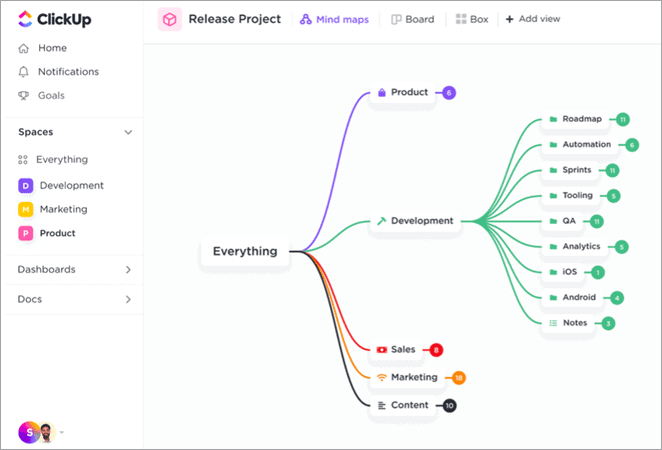
Task: Select Everything in the Spaces list
Action: 61,159
